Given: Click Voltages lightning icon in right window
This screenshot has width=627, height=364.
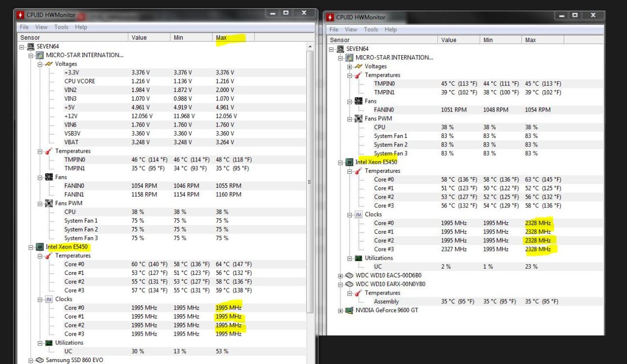Looking at the screenshot, I should (x=359, y=67).
